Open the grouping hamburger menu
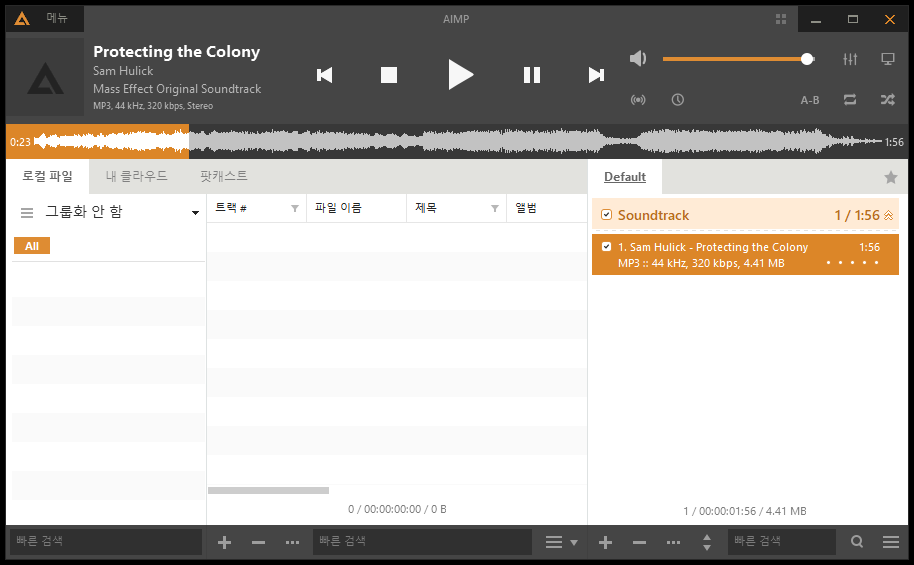The height and width of the screenshot is (565, 914). 27,213
